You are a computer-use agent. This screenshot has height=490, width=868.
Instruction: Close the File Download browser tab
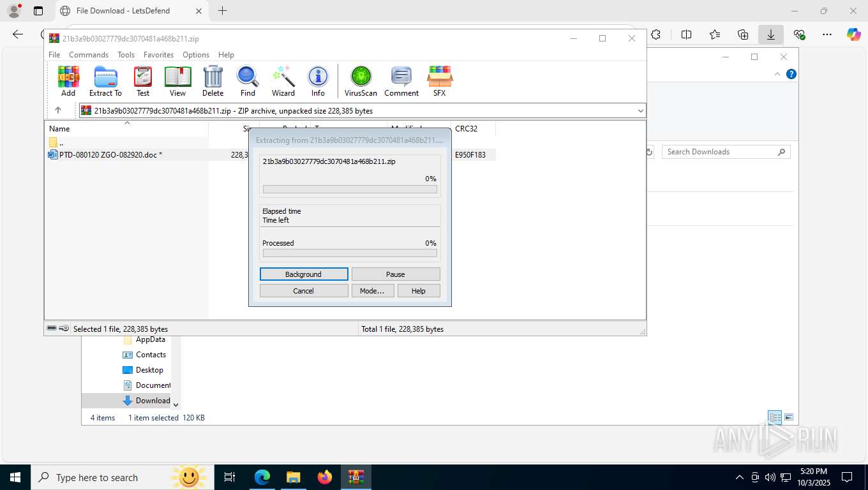click(x=198, y=11)
